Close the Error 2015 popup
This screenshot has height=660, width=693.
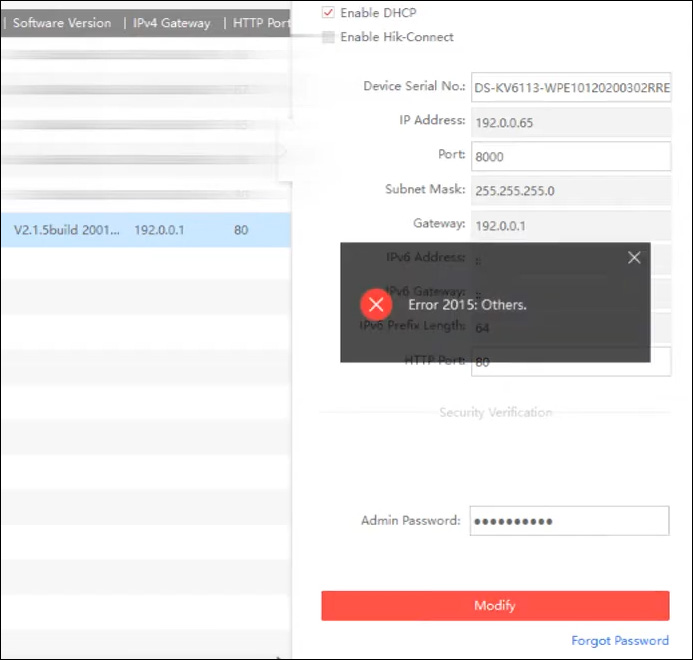coord(634,258)
